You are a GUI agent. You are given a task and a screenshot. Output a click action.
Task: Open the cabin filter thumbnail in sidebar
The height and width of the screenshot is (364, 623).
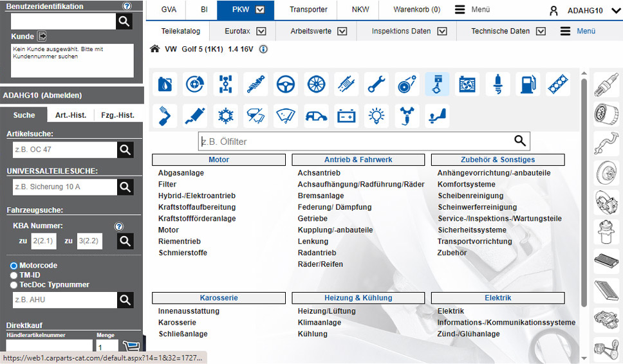[606, 262]
